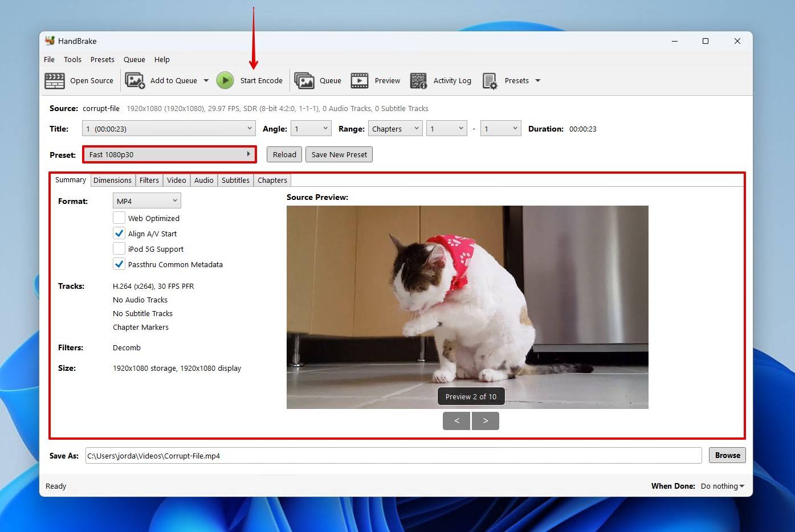795x532 pixels.
Task: Show the previous source preview image
Action: tap(456, 421)
